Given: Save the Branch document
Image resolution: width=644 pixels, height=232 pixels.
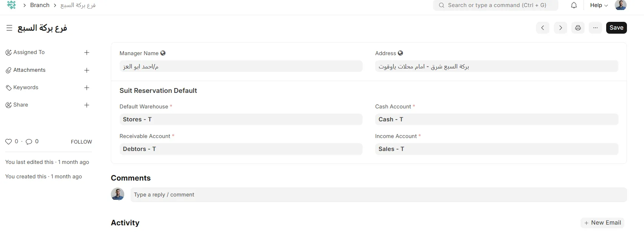Looking at the screenshot, I should [x=616, y=28].
